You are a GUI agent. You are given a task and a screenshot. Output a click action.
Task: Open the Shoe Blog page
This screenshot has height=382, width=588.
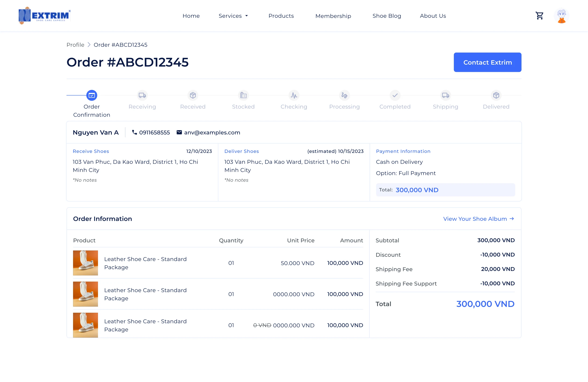click(x=387, y=16)
